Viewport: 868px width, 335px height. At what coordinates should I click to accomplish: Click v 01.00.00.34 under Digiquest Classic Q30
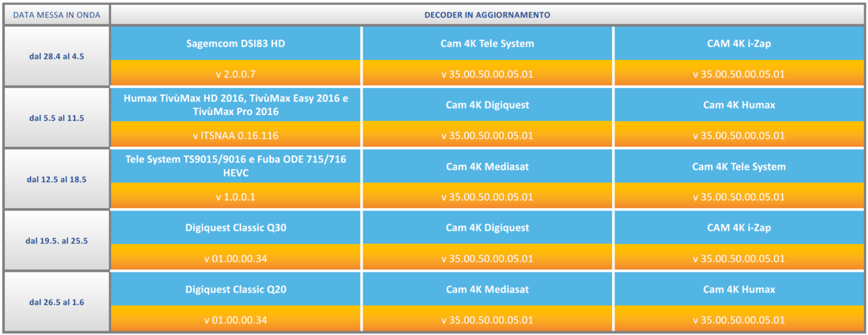pyautogui.click(x=236, y=257)
